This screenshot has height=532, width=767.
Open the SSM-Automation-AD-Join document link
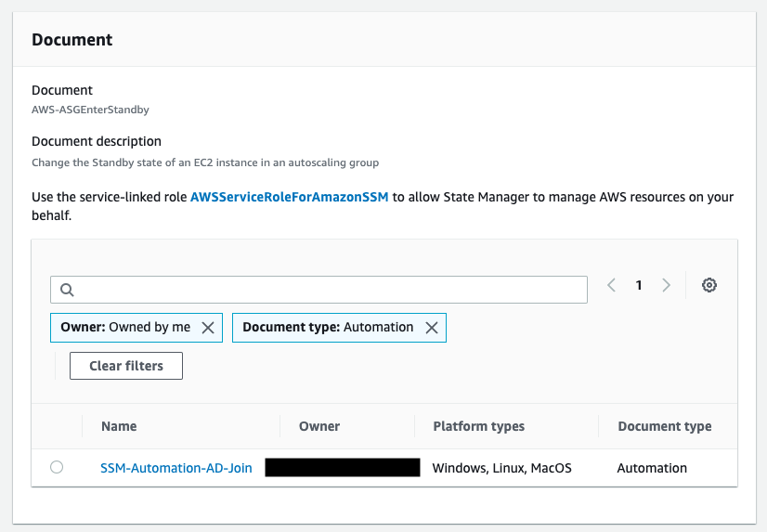176,468
